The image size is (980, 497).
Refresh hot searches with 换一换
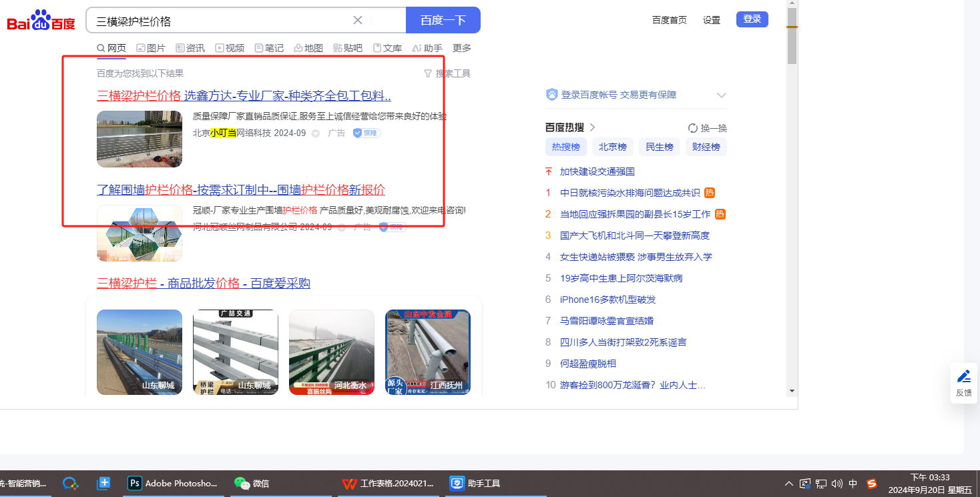708,128
